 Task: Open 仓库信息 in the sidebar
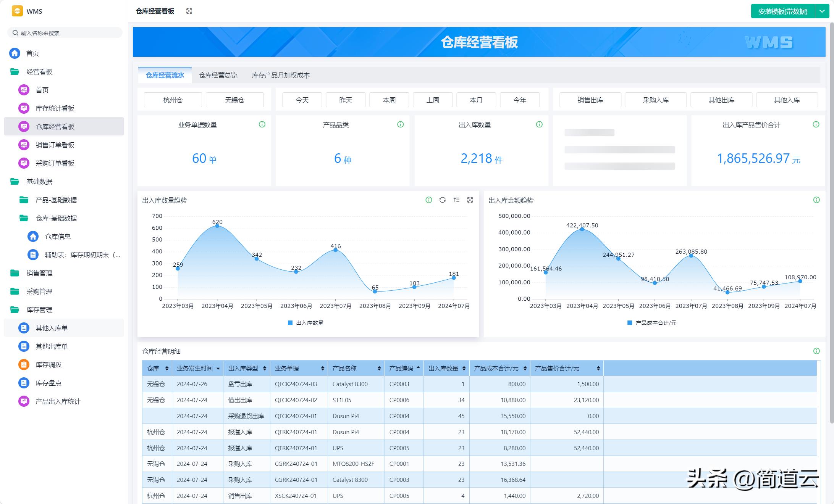58,237
